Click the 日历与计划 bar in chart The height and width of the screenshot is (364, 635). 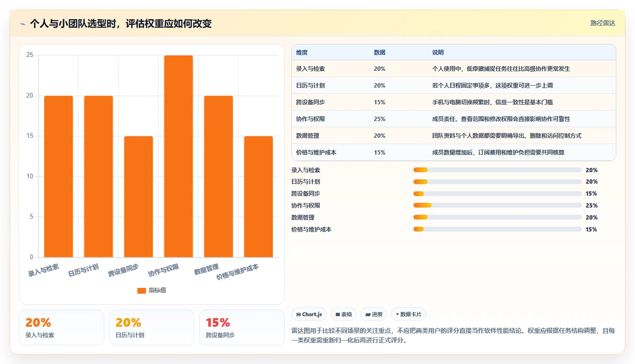[x=99, y=176]
